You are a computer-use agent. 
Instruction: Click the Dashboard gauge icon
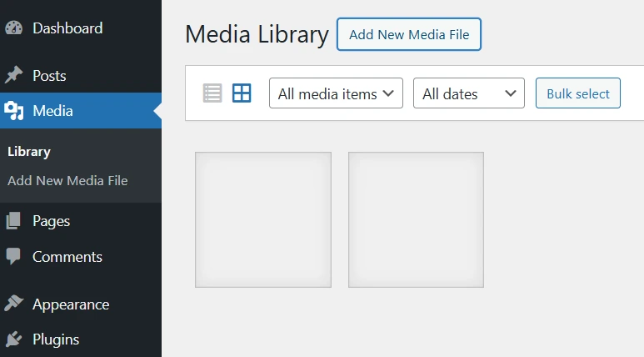pyautogui.click(x=13, y=28)
